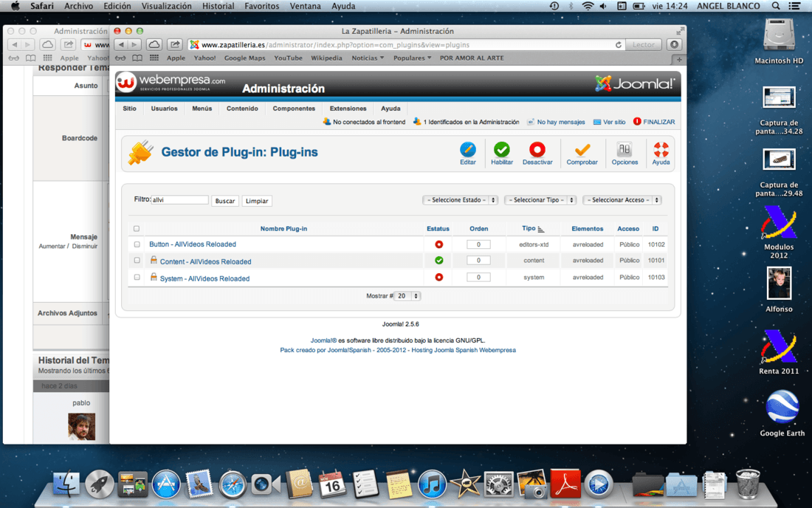812x508 pixels.
Task: Open the Wikipedia bookmark
Action: pyautogui.click(x=326, y=58)
